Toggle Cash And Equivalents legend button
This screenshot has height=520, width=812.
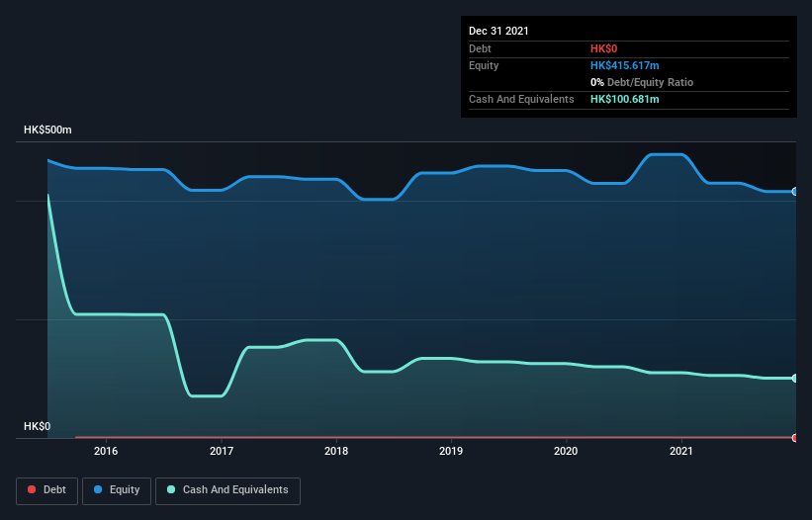pos(227,490)
